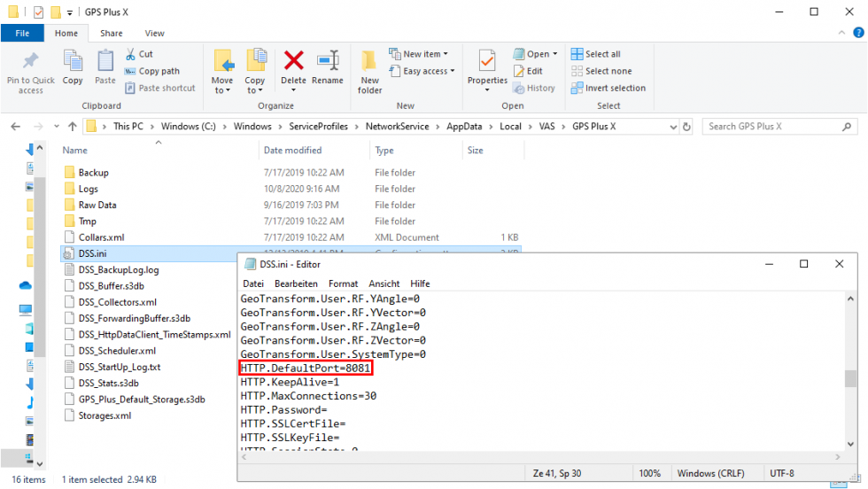Switch to the View ribbon tab
This screenshot has height=489, width=868.
click(x=154, y=33)
